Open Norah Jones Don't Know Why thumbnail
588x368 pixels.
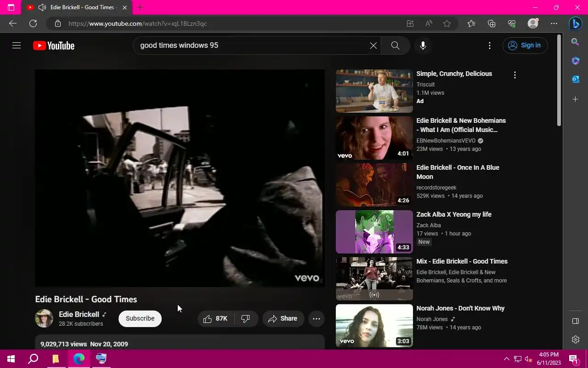(x=374, y=326)
